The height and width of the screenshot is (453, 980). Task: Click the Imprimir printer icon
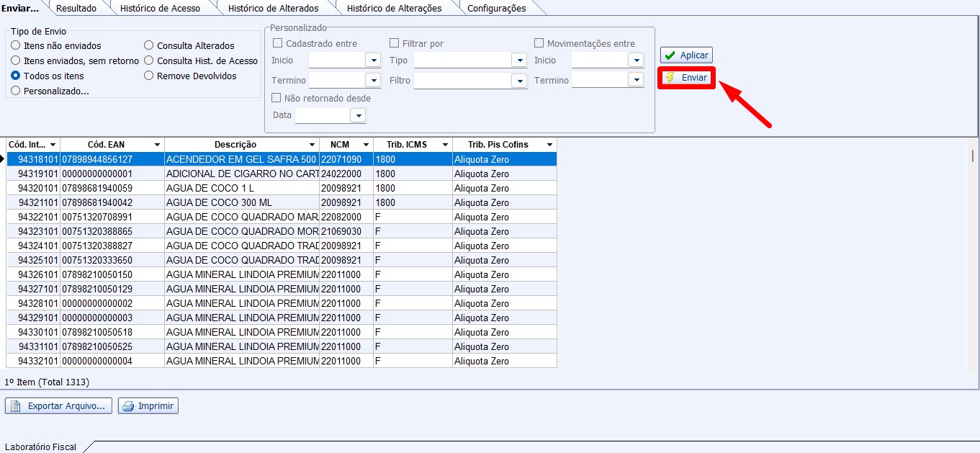[x=128, y=406]
